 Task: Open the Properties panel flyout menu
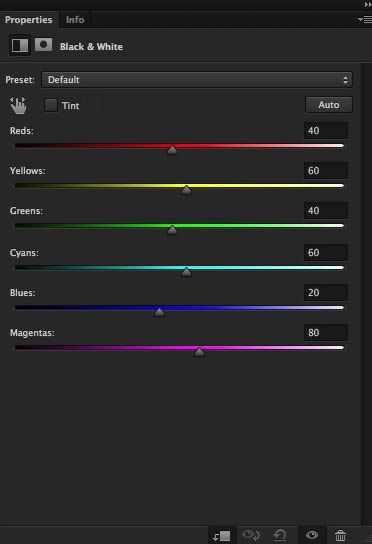pos(365,20)
